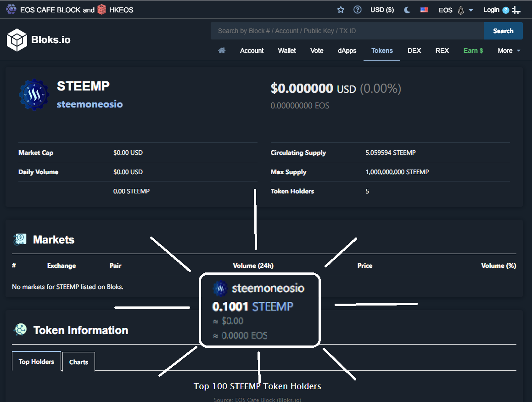Click the Token Information section icon
Image resolution: width=532 pixels, height=402 pixels.
pyautogui.click(x=20, y=330)
